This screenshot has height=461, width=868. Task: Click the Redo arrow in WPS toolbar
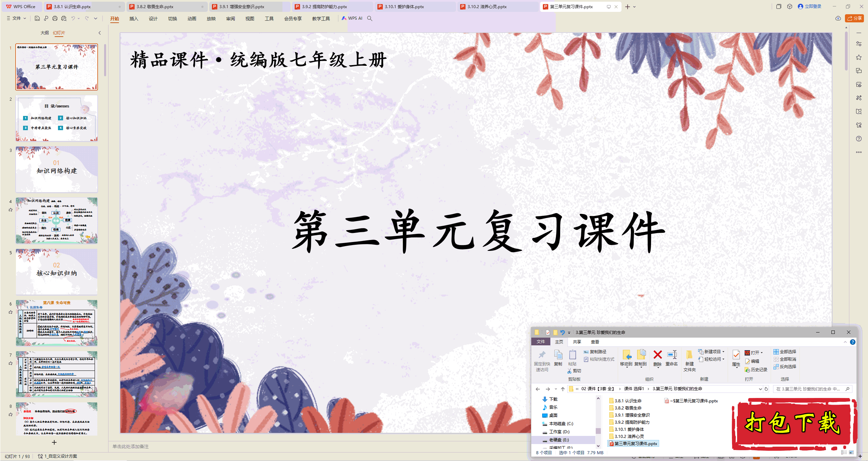[x=87, y=18]
